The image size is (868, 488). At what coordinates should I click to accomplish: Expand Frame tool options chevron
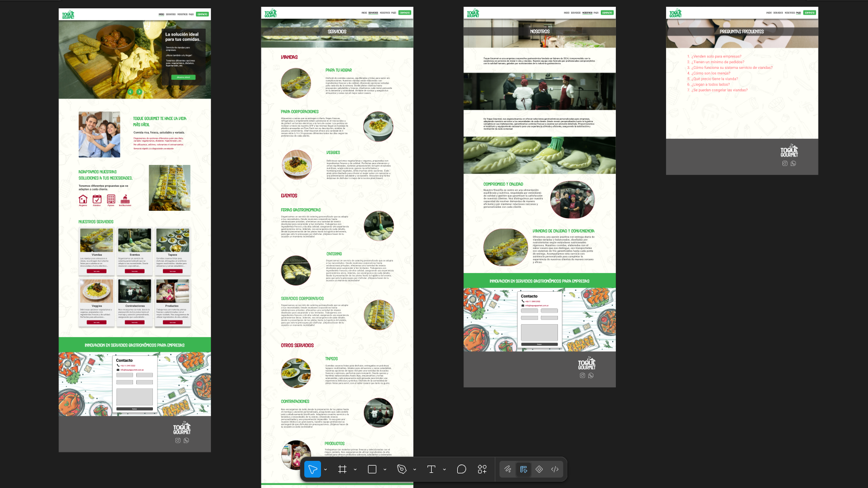[355, 470]
